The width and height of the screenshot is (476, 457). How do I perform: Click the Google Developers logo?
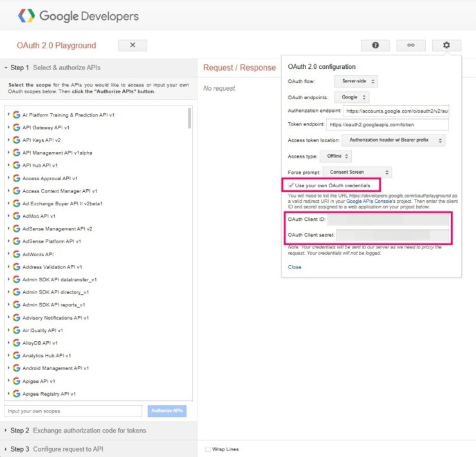78,15
